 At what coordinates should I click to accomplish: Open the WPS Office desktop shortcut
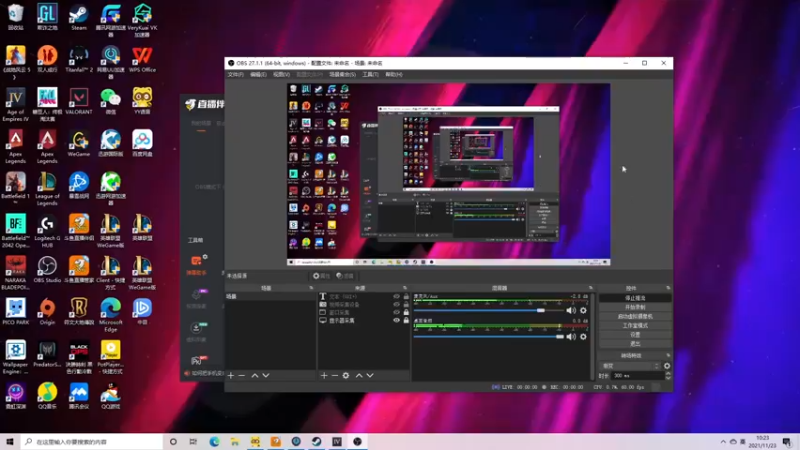(x=142, y=59)
